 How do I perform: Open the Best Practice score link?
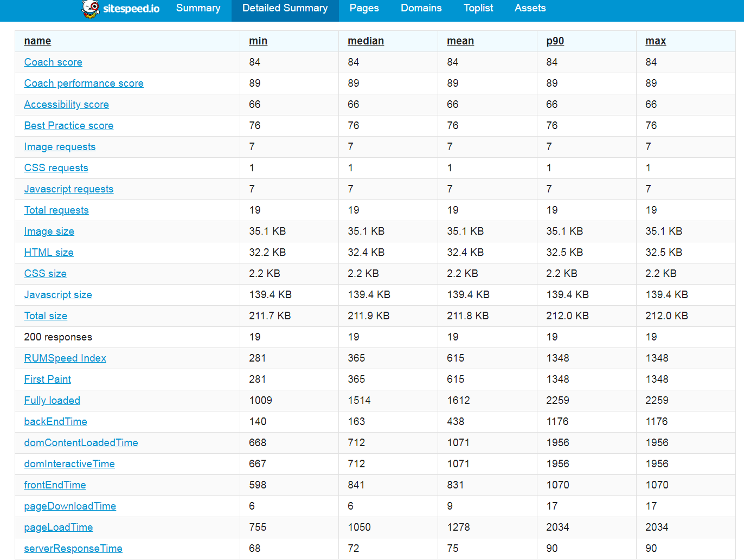pos(69,126)
